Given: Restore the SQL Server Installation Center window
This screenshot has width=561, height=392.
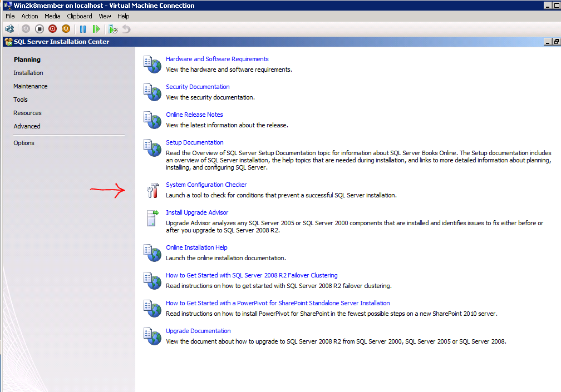Looking at the screenshot, I should click(557, 42).
